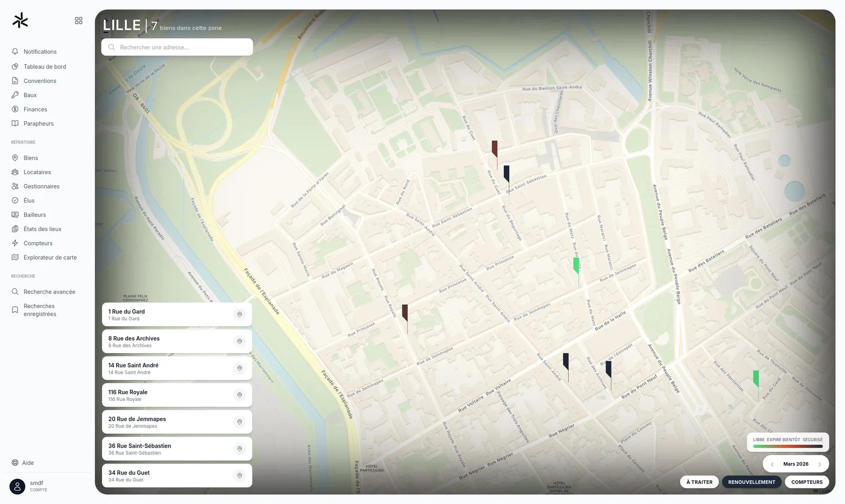Click the coin icon beside Finances

tap(15, 110)
